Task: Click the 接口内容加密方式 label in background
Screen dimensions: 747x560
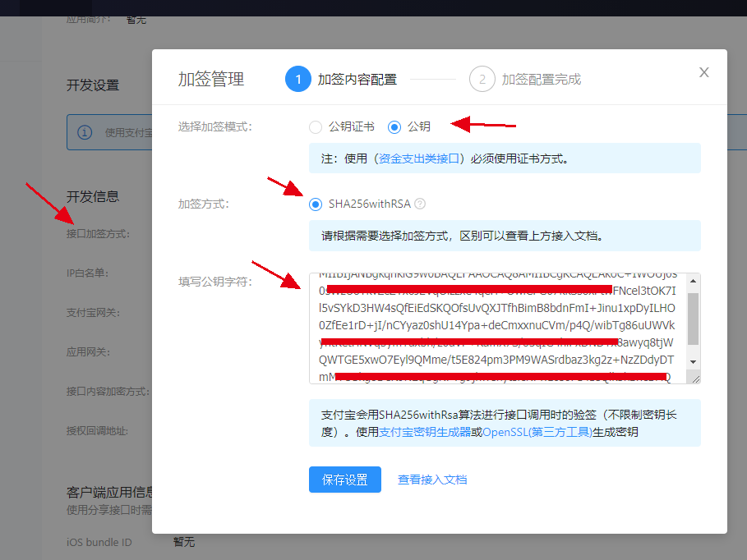Action: pos(108,392)
